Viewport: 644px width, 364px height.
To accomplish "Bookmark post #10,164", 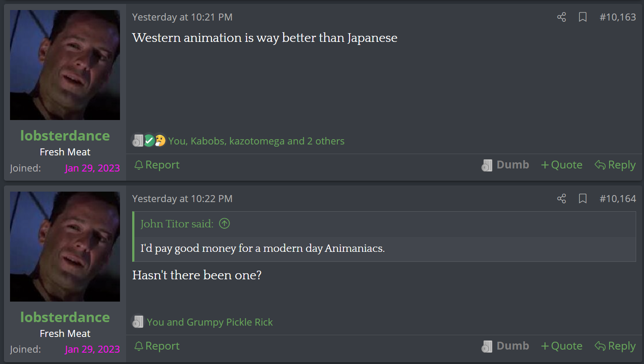I will point(582,199).
